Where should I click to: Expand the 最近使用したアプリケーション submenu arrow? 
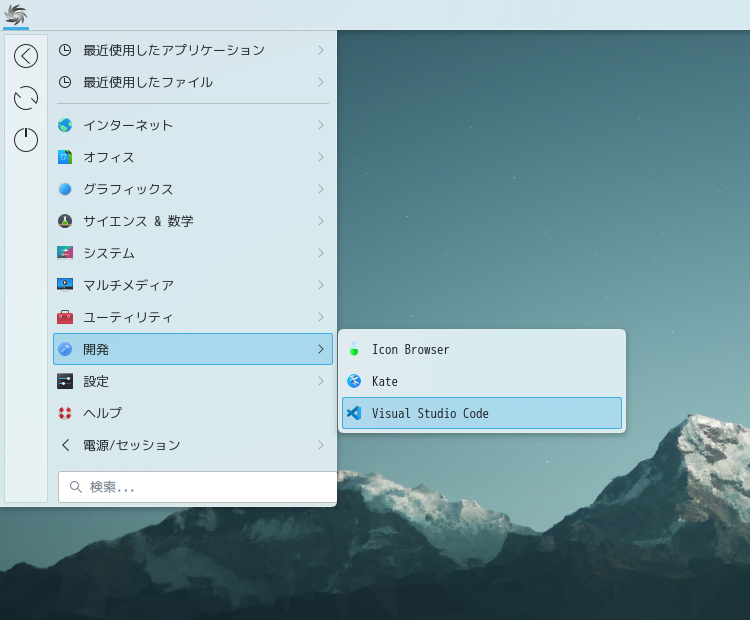click(x=321, y=50)
